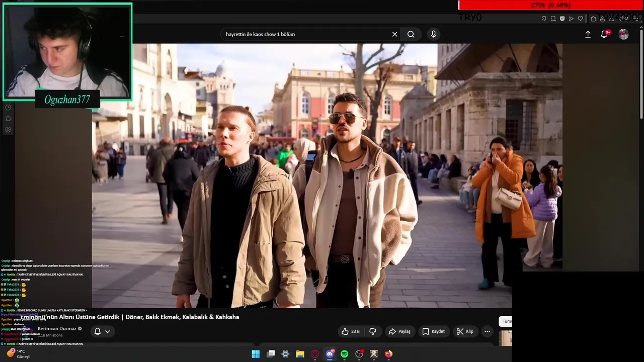
Task: Open the YouTube account avatar menu
Action: click(623, 34)
